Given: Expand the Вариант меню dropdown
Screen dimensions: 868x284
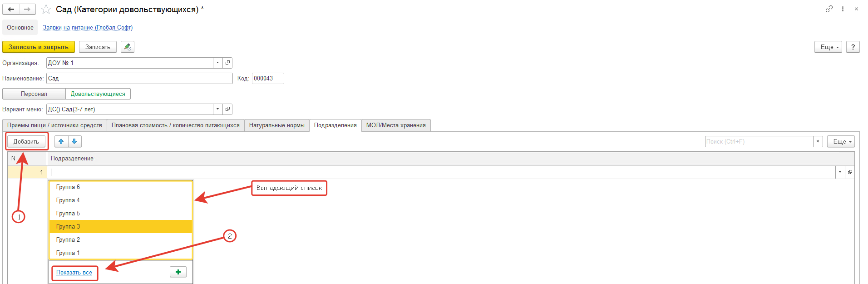Looking at the screenshot, I should pyautogui.click(x=217, y=109).
